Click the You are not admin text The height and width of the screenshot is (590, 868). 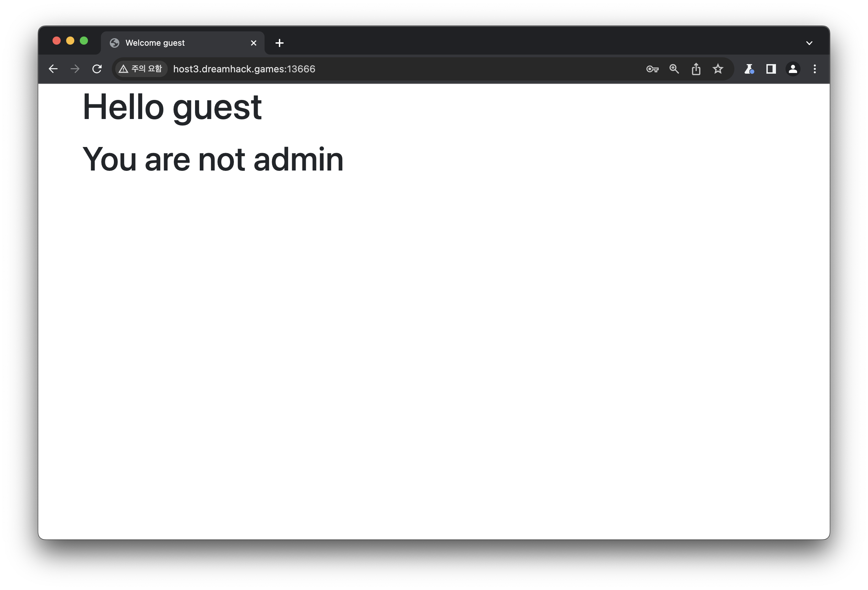pos(212,160)
